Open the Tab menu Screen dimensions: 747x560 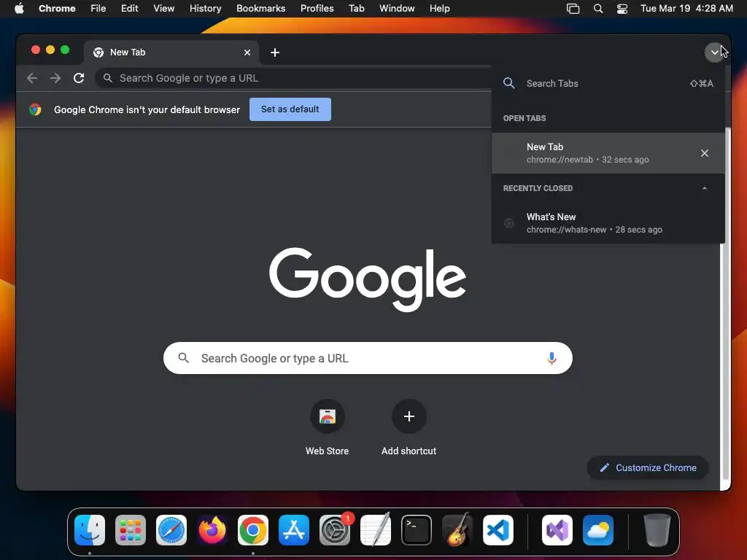pyautogui.click(x=356, y=8)
